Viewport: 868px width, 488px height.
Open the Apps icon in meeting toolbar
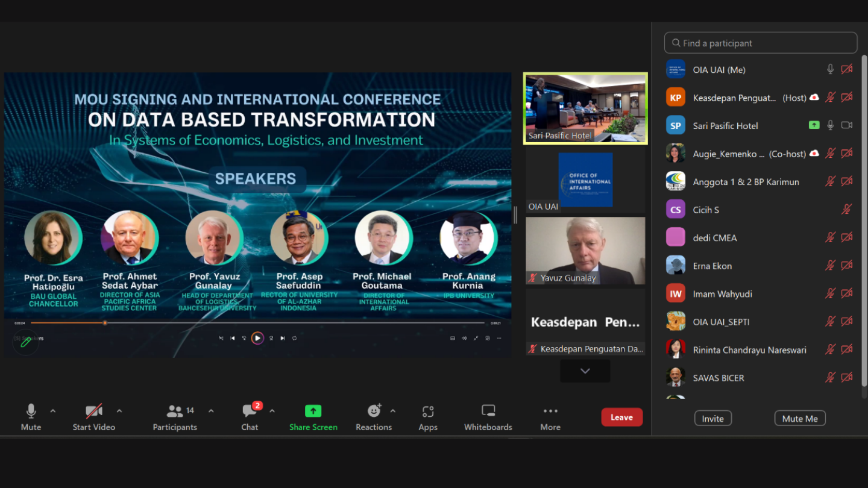[428, 411]
